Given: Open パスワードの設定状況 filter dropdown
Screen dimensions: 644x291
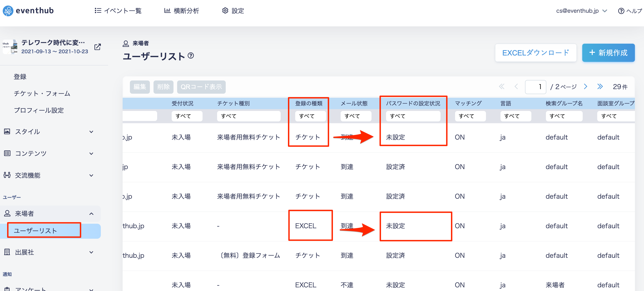Looking at the screenshot, I should (413, 116).
